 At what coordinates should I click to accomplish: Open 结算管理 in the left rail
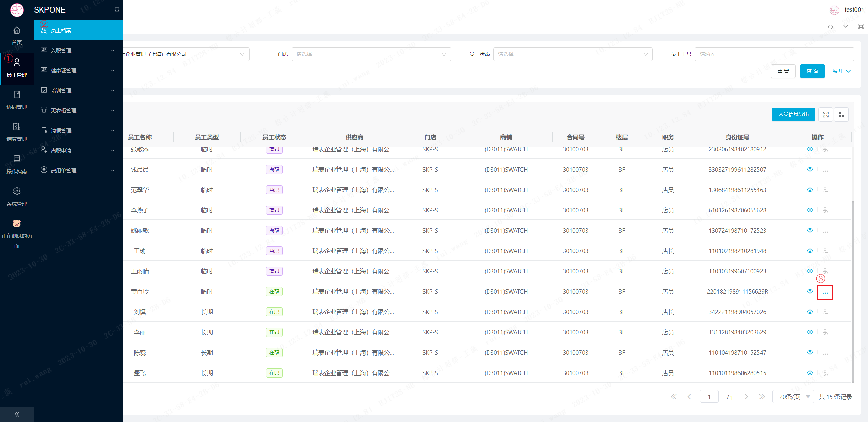click(x=17, y=133)
